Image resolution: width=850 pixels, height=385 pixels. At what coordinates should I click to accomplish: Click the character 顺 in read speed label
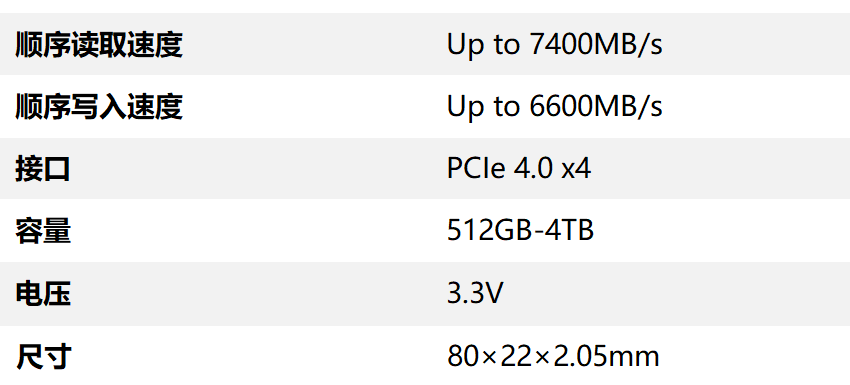(28, 44)
